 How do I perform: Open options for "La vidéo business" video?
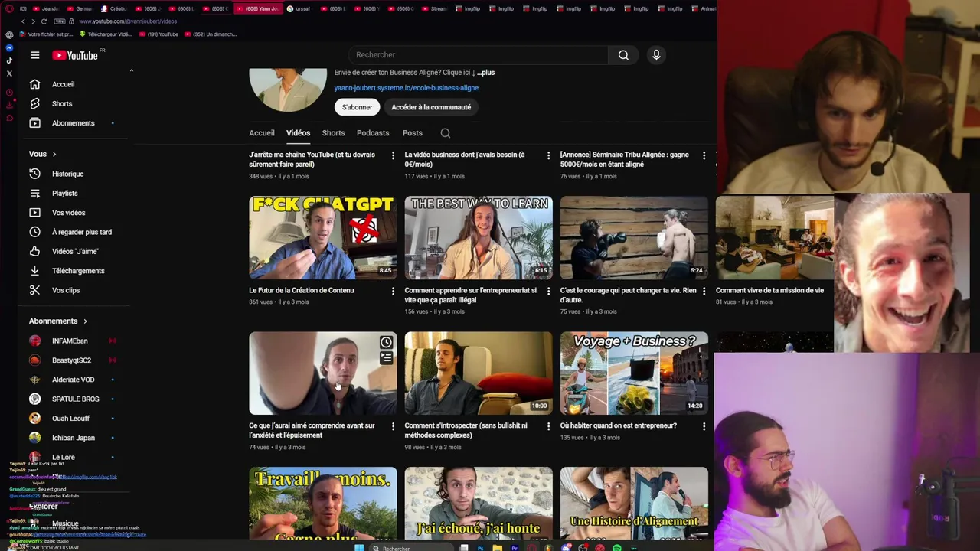[548, 155]
